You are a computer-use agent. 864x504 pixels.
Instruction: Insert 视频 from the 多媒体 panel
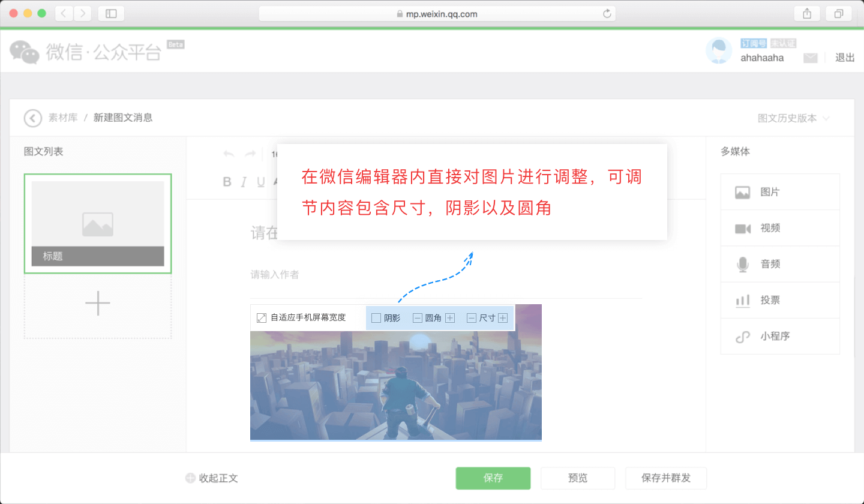(x=780, y=228)
